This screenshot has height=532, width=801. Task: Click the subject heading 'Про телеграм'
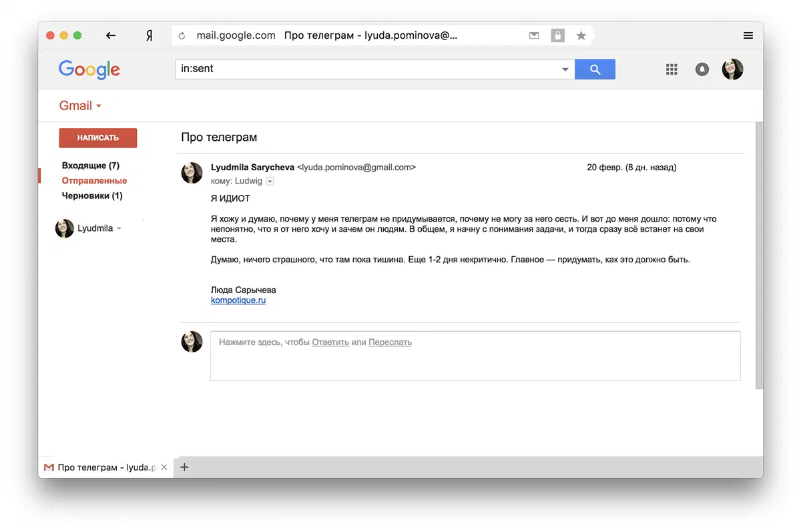coord(219,138)
